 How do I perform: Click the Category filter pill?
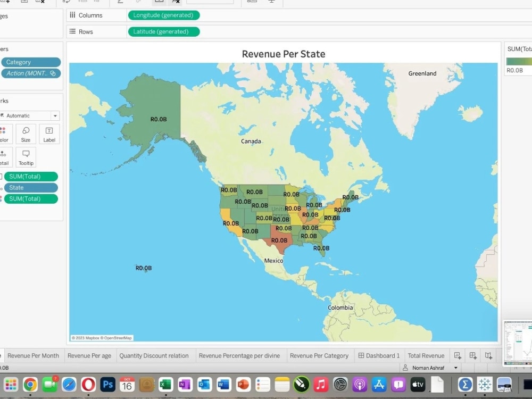tap(31, 62)
